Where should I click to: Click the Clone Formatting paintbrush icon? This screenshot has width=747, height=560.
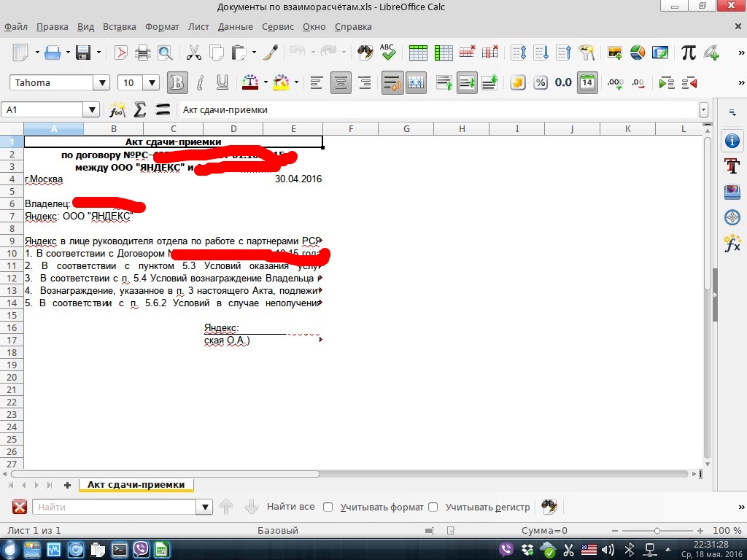(x=271, y=52)
